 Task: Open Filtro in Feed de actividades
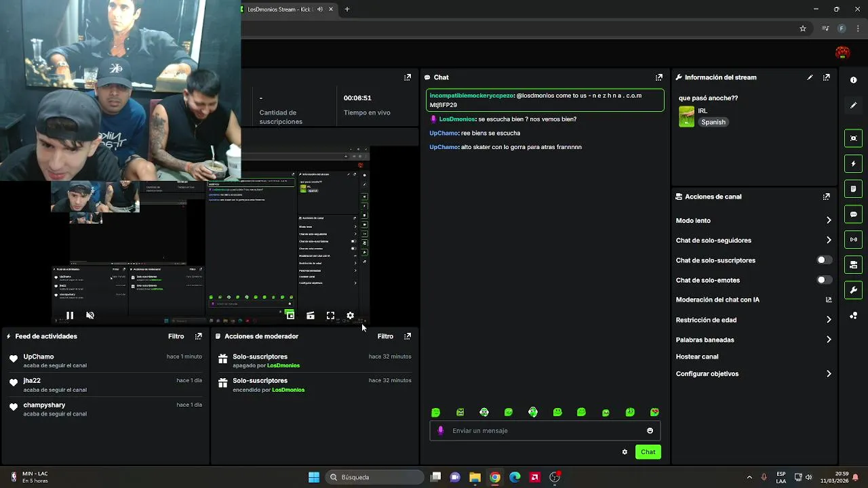[x=176, y=336]
